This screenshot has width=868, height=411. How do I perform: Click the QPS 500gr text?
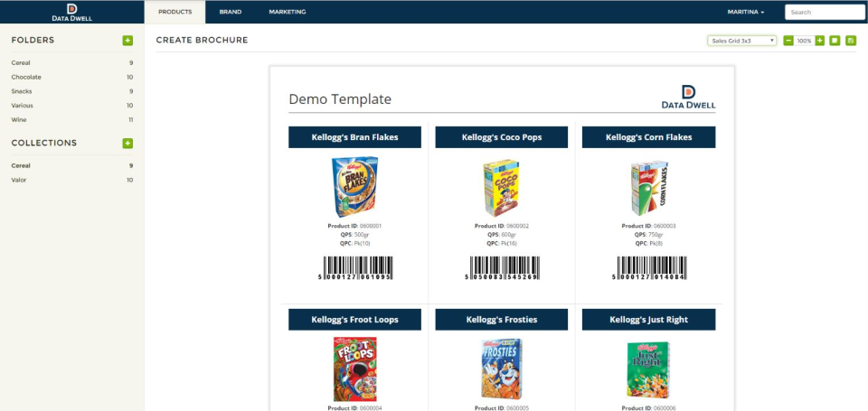[x=354, y=235]
